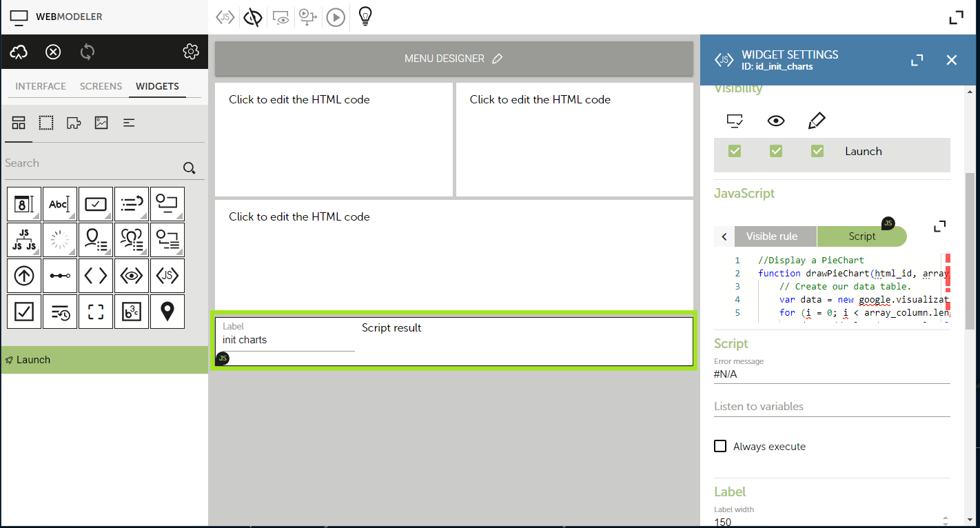The width and height of the screenshot is (980, 528).
Task: Select the dotted-square container category icon
Action: (x=46, y=123)
